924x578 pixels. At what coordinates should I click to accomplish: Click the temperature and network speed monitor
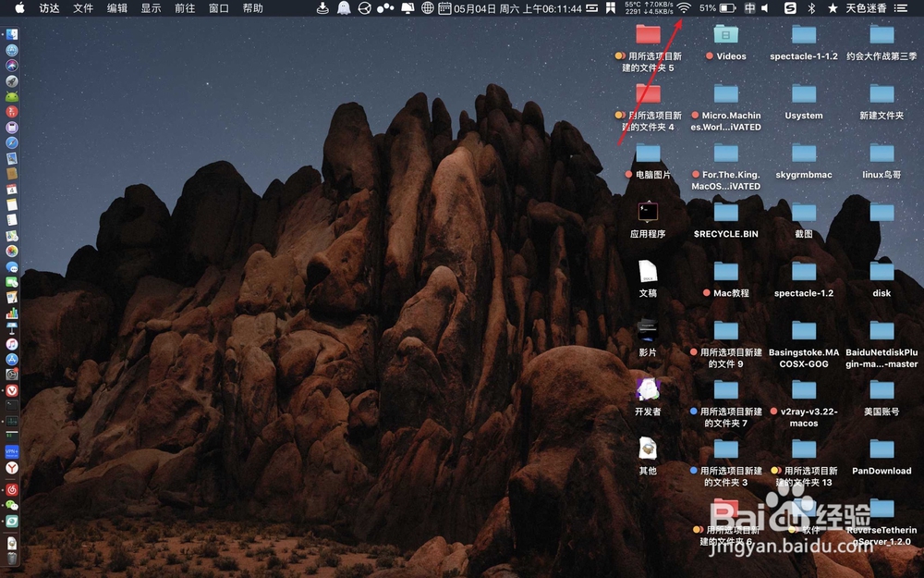[x=649, y=8]
